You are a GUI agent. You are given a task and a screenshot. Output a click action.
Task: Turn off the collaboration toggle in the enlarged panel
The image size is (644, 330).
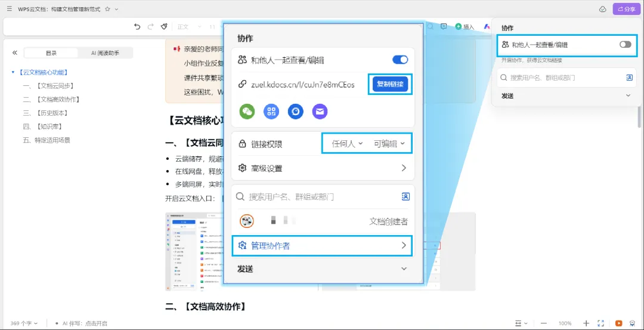click(x=400, y=60)
